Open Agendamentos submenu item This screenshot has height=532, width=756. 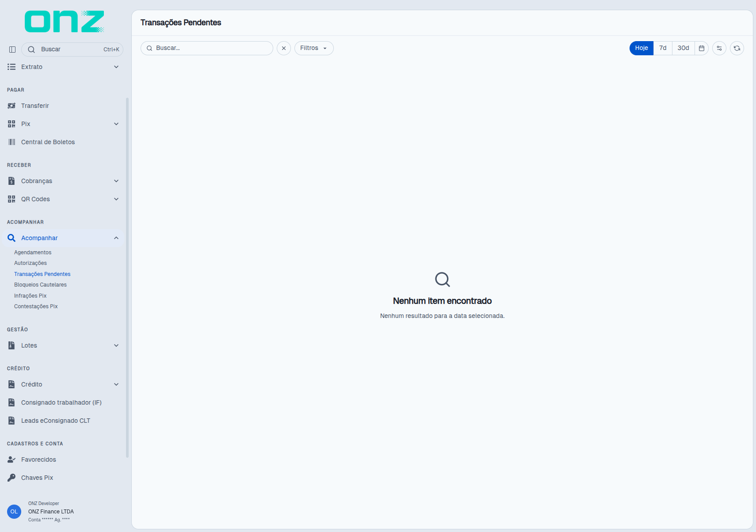pyautogui.click(x=33, y=253)
